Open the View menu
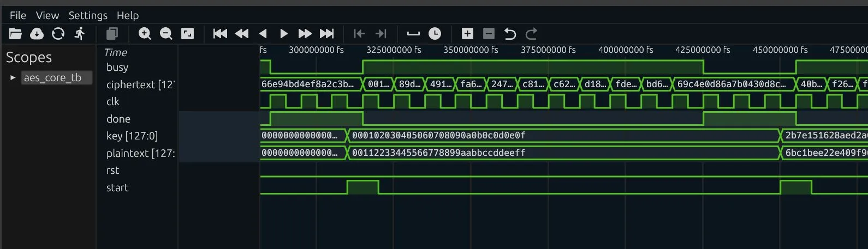Screen dimensions: 868x249 click(x=47, y=15)
